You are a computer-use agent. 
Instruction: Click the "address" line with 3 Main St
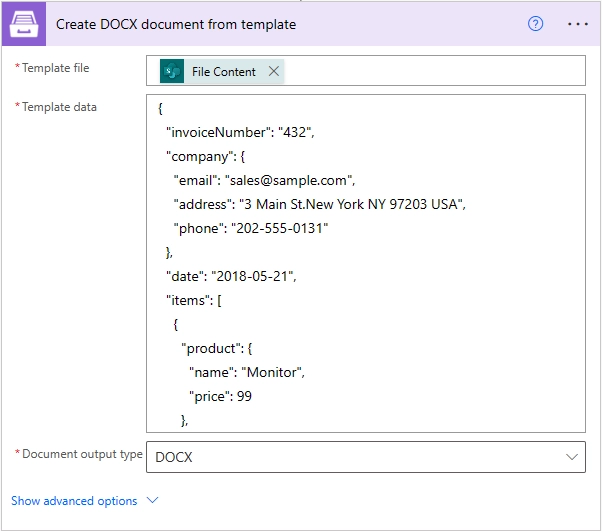tap(319, 204)
